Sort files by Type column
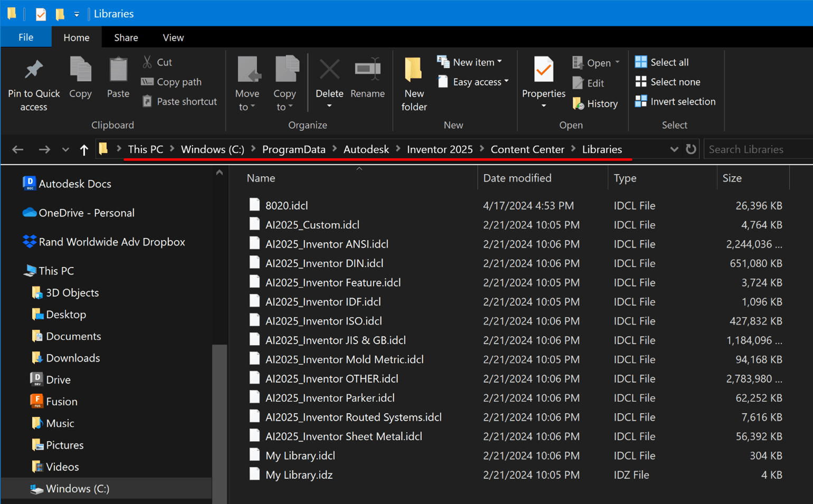 coord(625,178)
